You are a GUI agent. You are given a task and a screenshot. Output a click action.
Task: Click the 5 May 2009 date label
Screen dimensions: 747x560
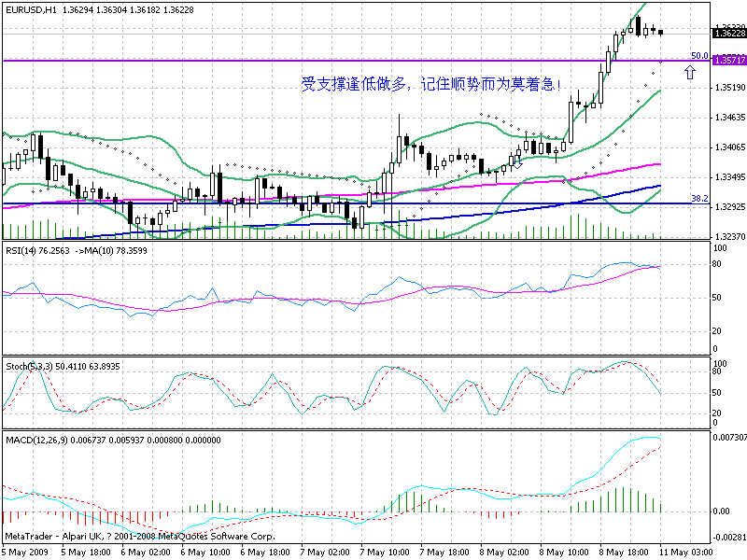26,553
